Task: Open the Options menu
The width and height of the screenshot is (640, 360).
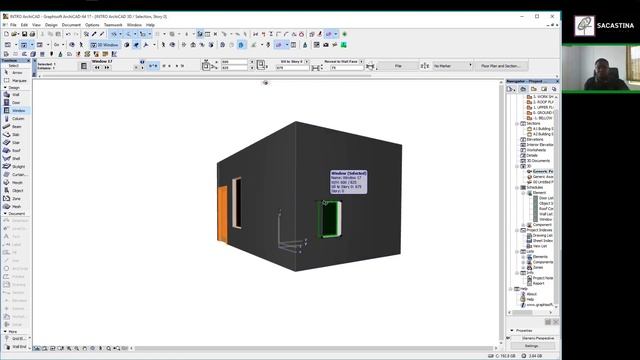Action: pyautogui.click(x=92, y=25)
